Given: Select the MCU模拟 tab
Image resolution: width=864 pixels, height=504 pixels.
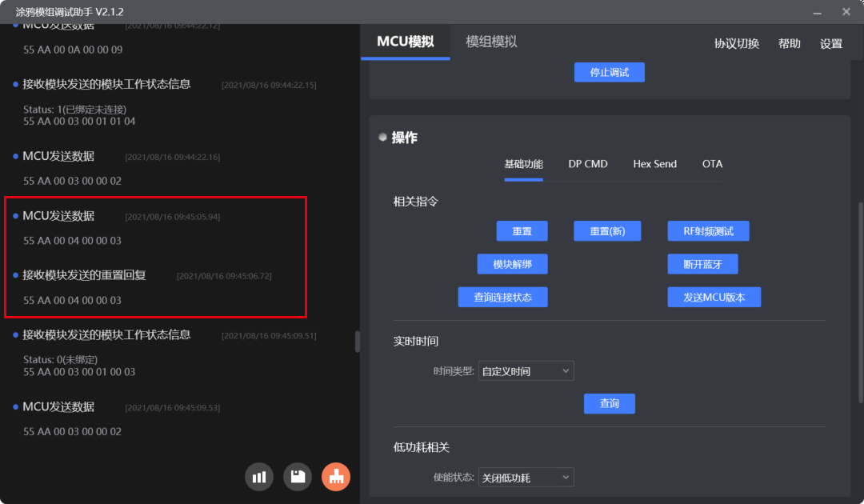Looking at the screenshot, I should (x=406, y=42).
